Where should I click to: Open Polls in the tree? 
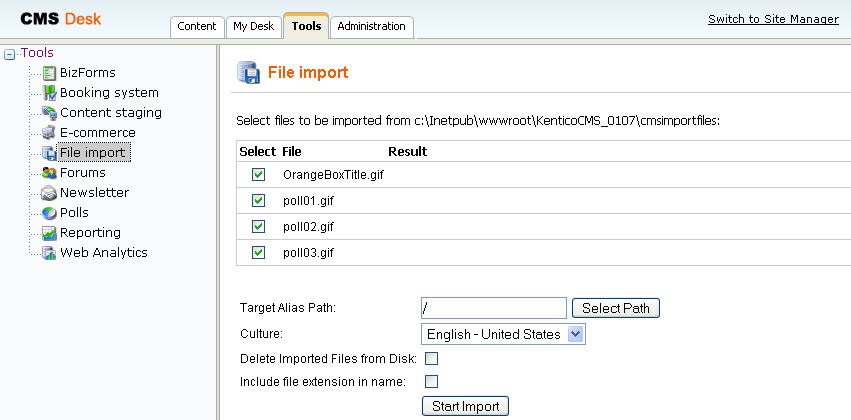pos(74,213)
